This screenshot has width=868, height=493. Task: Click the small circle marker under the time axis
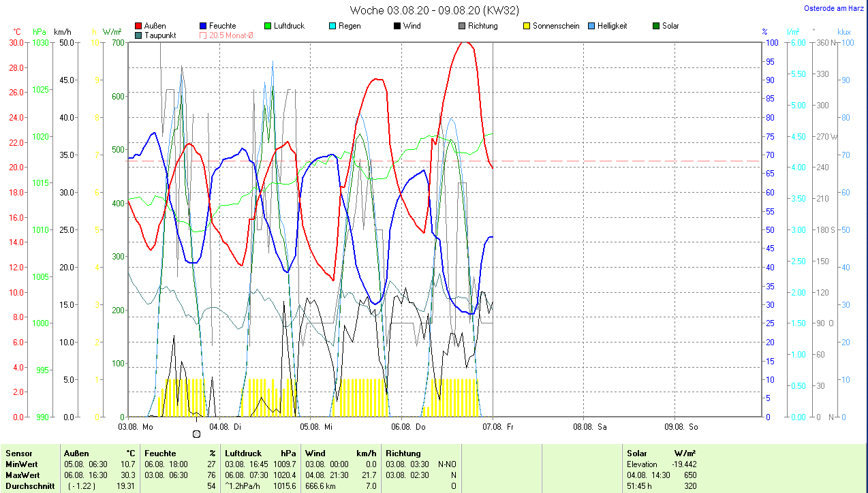click(x=197, y=434)
